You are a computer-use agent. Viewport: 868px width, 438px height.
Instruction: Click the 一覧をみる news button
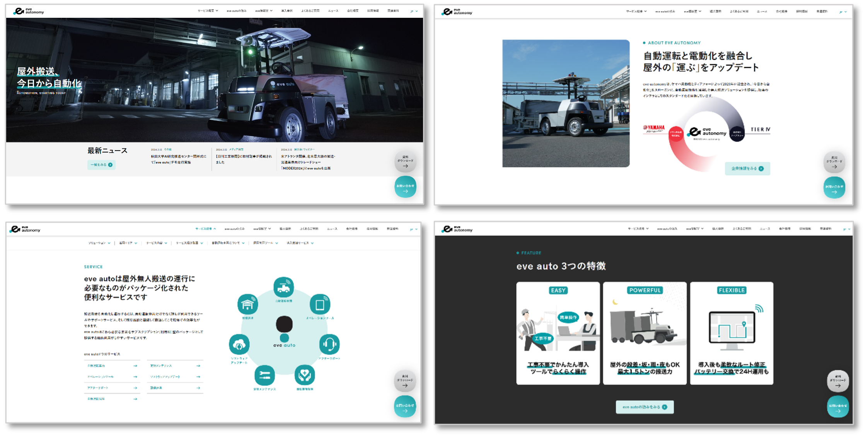click(x=101, y=165)
